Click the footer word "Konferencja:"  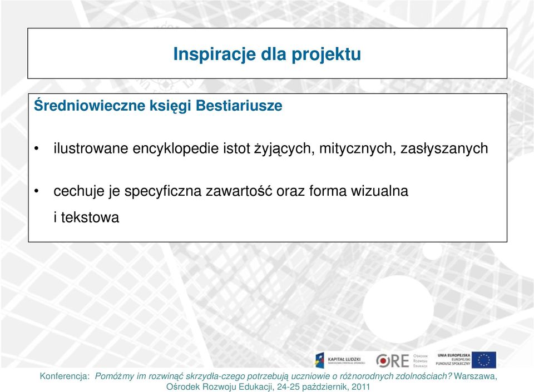tap(65, 376)
